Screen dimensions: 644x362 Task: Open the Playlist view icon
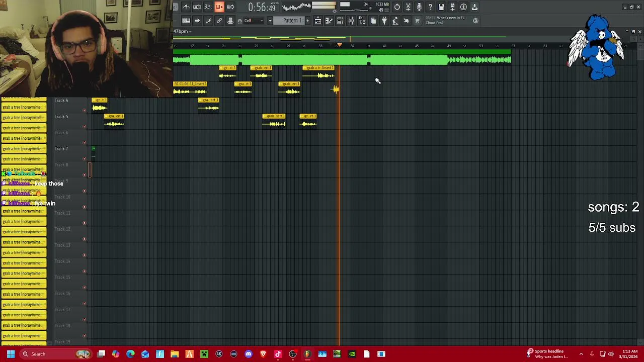pyautogui.click(x=318, y=21)
